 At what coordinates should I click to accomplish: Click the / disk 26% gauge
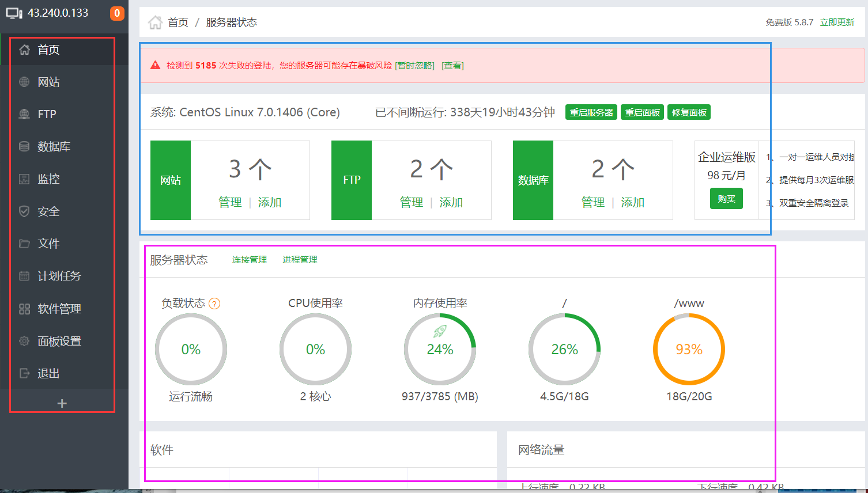pos(564,349)
